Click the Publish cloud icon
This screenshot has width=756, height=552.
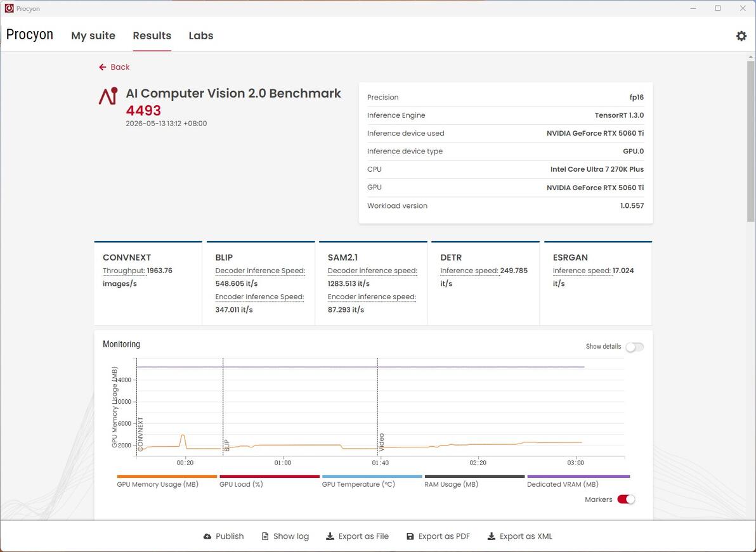click(x=207, y=536)
